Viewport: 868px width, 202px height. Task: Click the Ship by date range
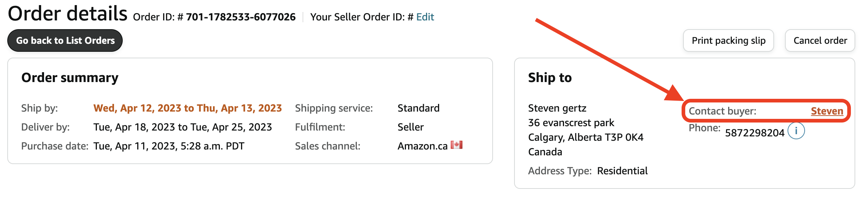coord(188,108)
